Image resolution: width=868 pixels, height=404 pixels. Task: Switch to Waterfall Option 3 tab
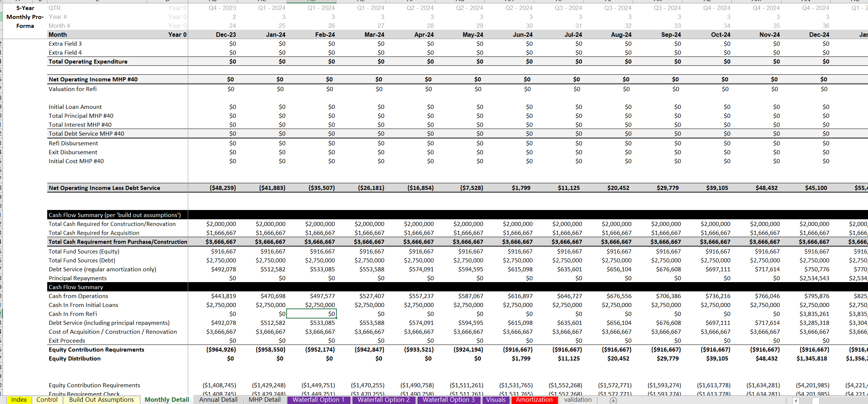(x=449, y=400)
